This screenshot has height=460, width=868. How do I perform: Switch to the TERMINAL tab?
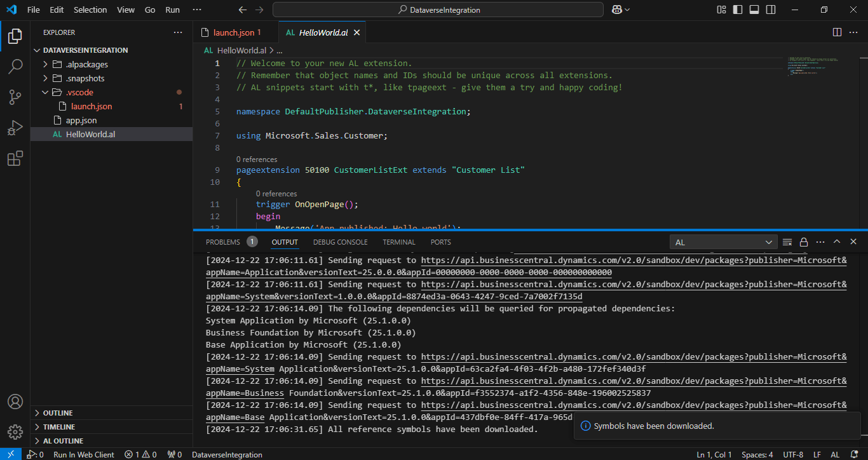[x=398, y=242]
